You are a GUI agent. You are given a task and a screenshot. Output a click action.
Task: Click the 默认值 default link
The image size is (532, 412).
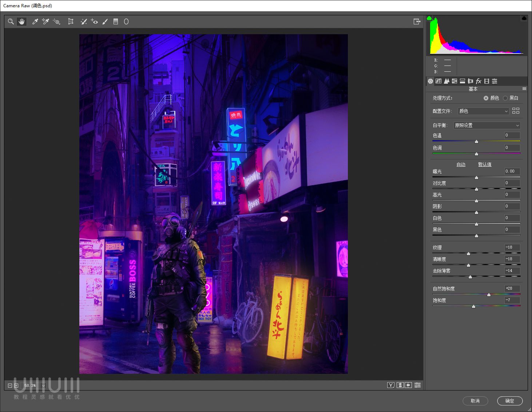pos(485,165)
